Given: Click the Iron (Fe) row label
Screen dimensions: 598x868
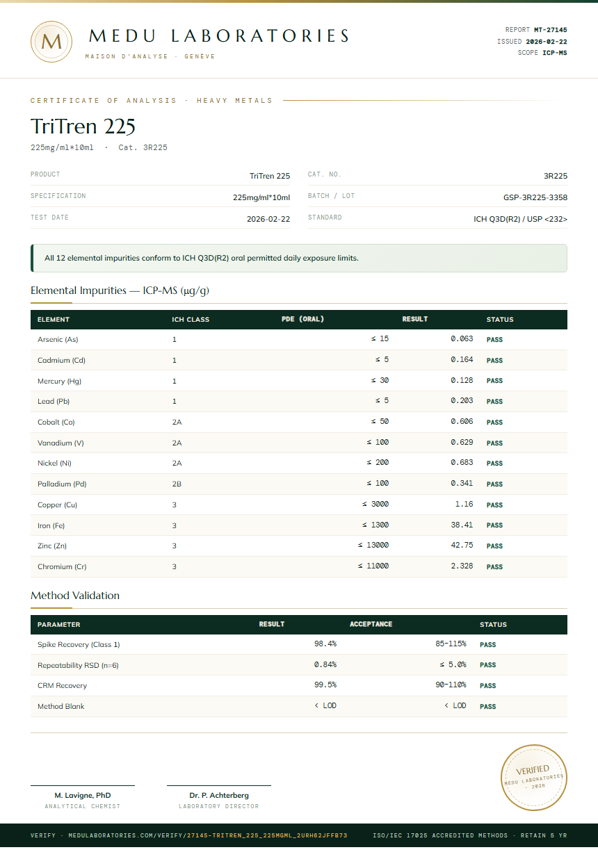Looking at the screenshot, I should tap(51, 525).
